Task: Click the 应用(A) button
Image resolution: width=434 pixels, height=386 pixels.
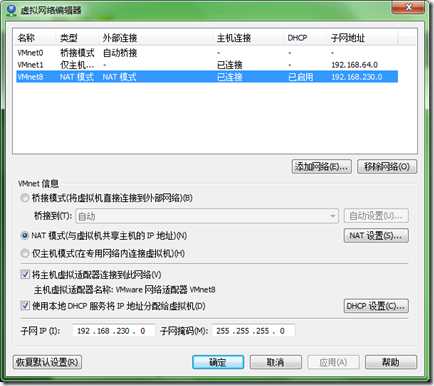Action: pos(333,362)
